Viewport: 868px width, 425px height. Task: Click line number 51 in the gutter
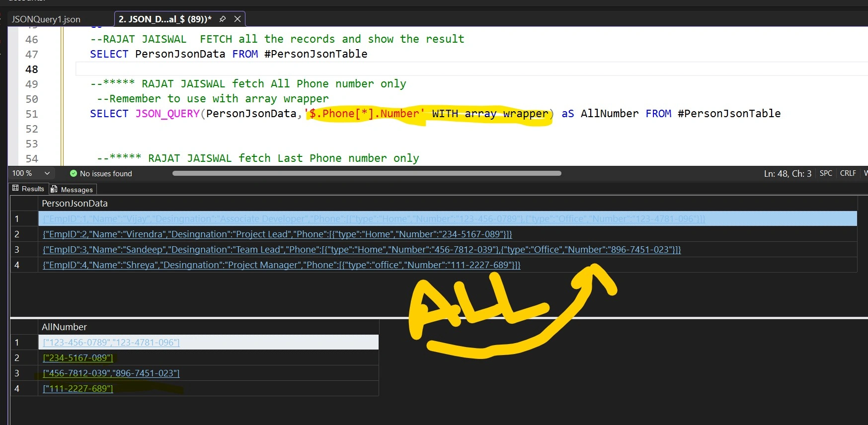click(32, 114)
